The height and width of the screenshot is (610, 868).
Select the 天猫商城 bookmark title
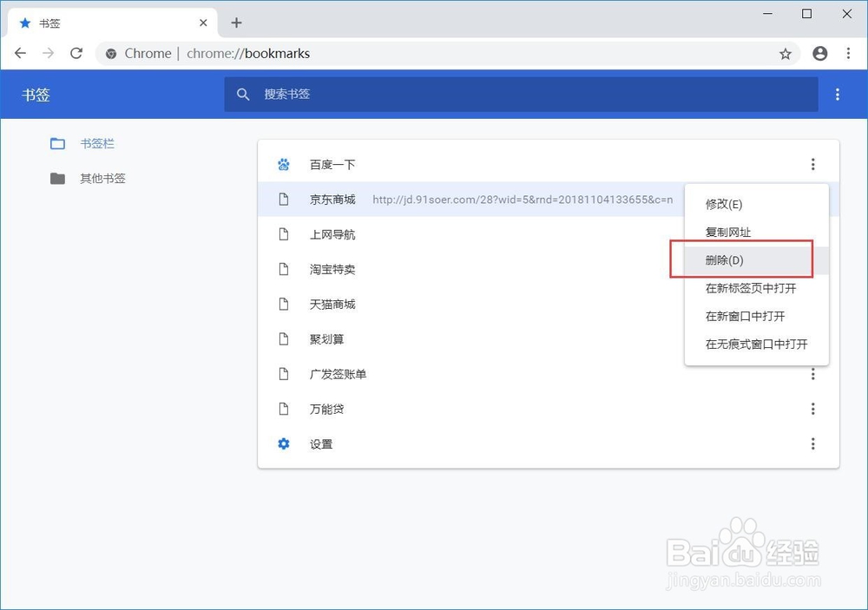tap(332, 305)
